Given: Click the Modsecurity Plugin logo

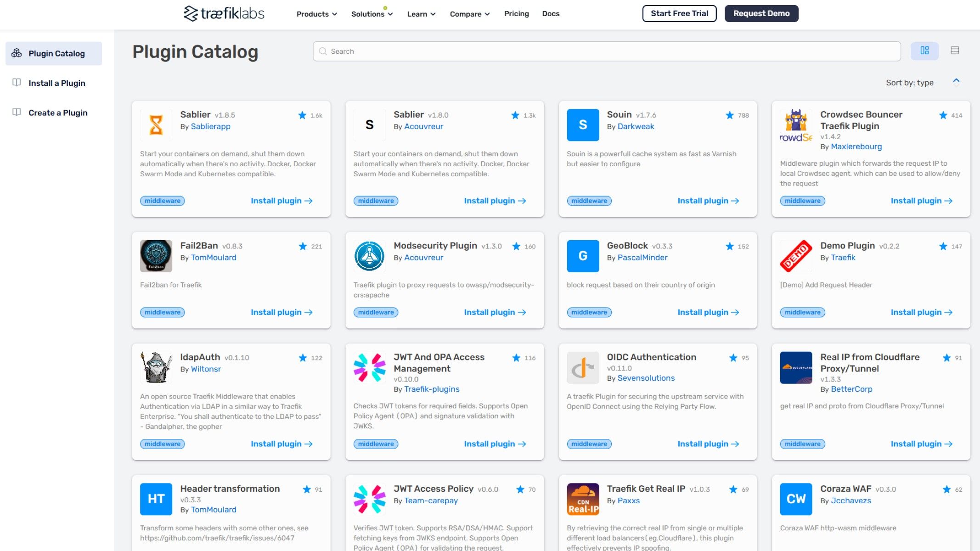Looking at the screenshot, I should pyautogui.click(x=369, y=256).
